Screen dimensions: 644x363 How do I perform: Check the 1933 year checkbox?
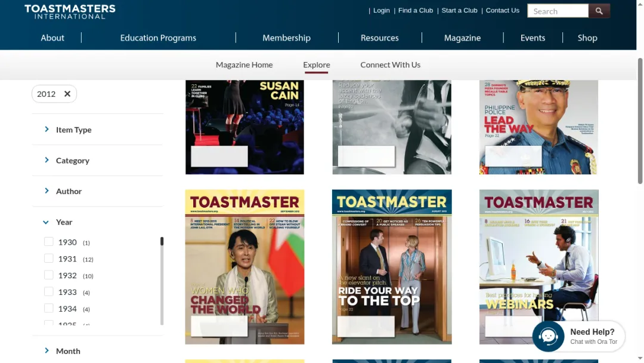49,291
